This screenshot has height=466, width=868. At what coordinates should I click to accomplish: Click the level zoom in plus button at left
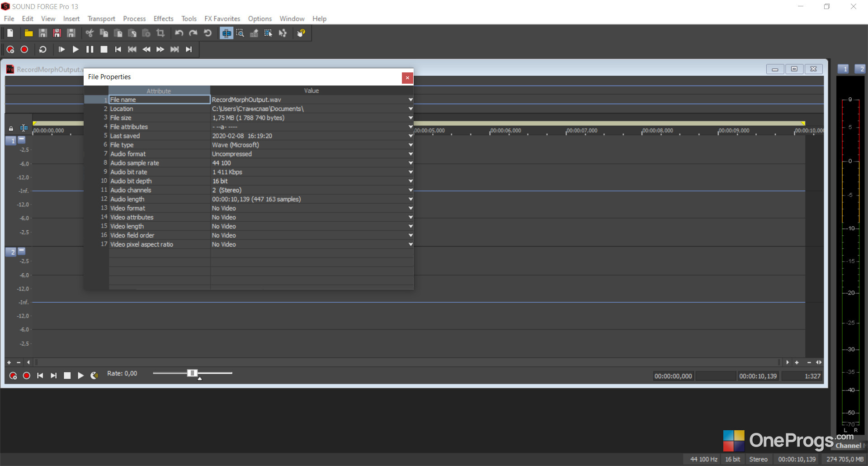(x=9, y=362)
